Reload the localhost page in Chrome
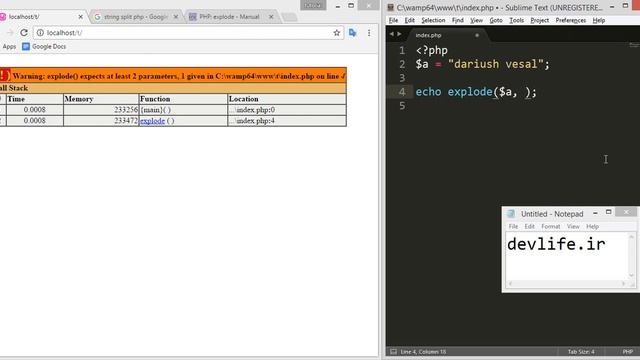Screen dimensions: 640x360 coord(24,33)
